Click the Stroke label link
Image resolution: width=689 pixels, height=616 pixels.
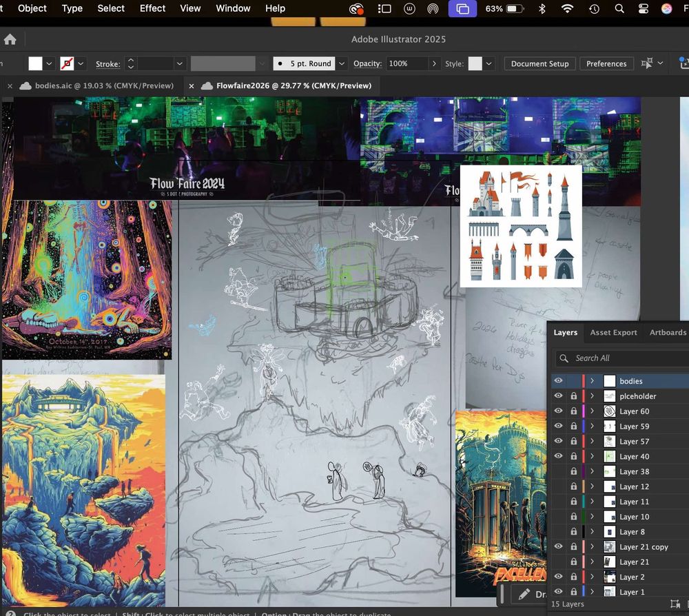107,64
